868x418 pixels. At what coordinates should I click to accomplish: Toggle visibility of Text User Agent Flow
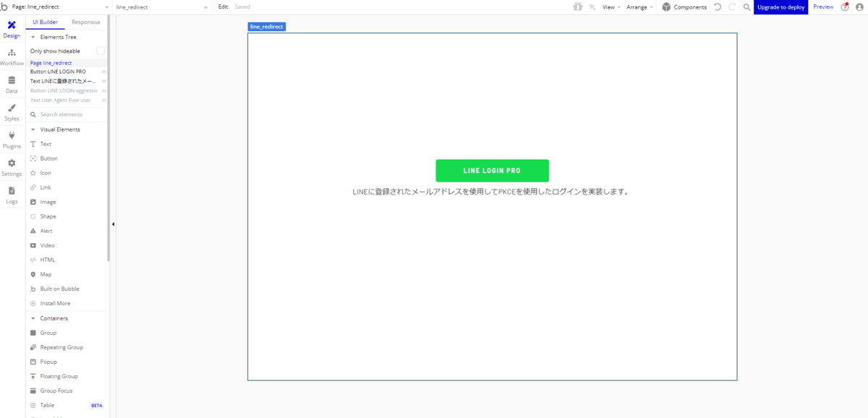[103, 100]
